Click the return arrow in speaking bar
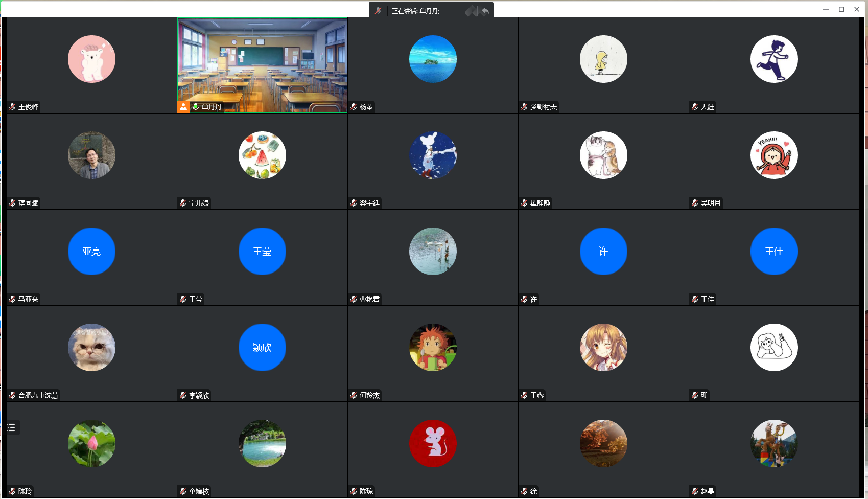Screen dimensions: 868x499 (x=485, y=11)
